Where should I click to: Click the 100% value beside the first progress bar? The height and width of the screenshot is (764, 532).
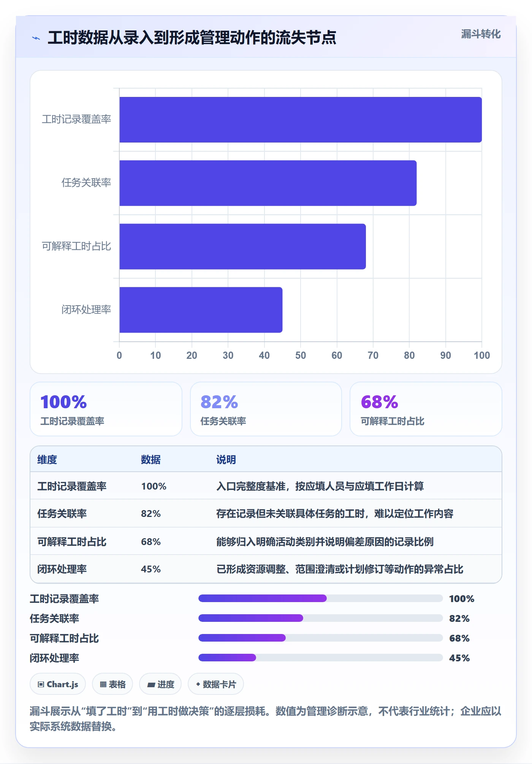click(x=462, y=599)
